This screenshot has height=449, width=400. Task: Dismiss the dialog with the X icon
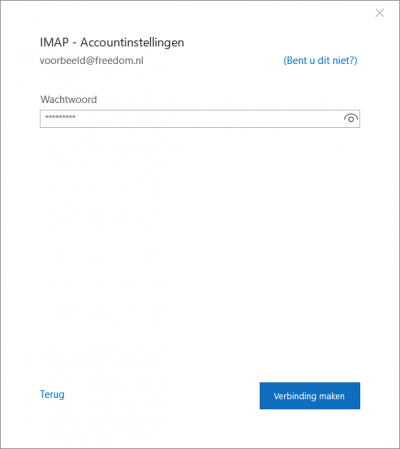tap(380, 13)
